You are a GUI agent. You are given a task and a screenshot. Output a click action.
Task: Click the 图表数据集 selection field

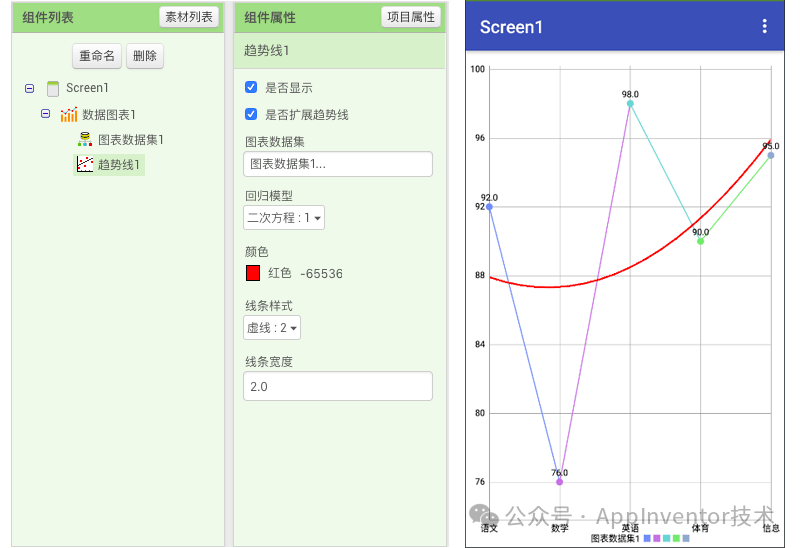coord(338,164)
